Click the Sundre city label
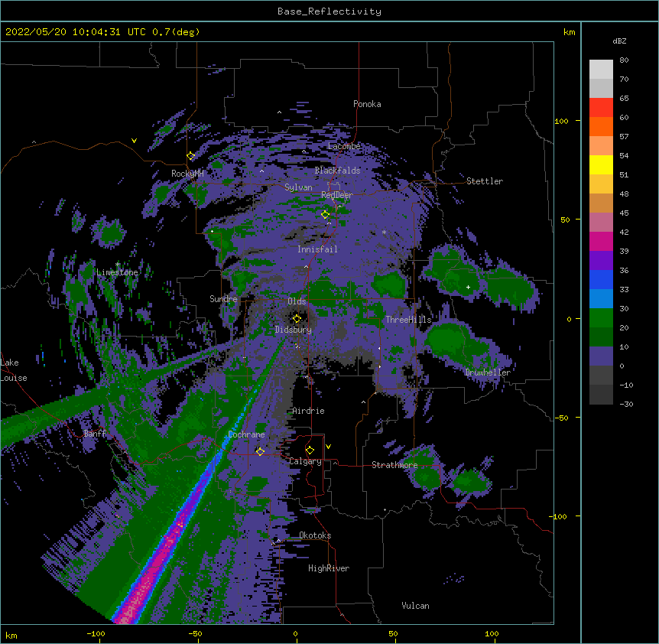This screenshot has height=644, width=659. click(223, 299)
